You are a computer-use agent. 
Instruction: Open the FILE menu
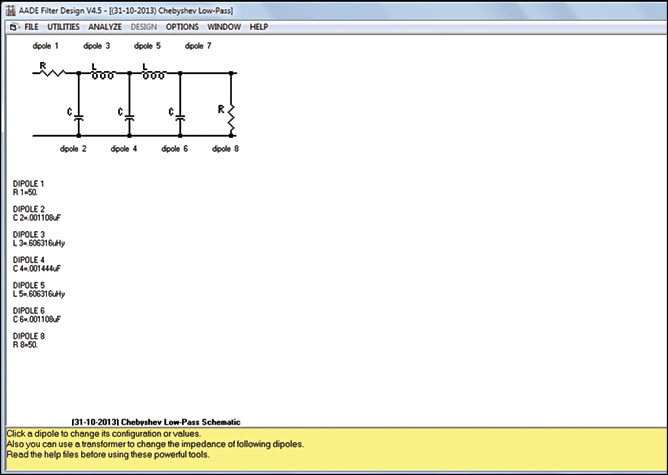point(31,26)
